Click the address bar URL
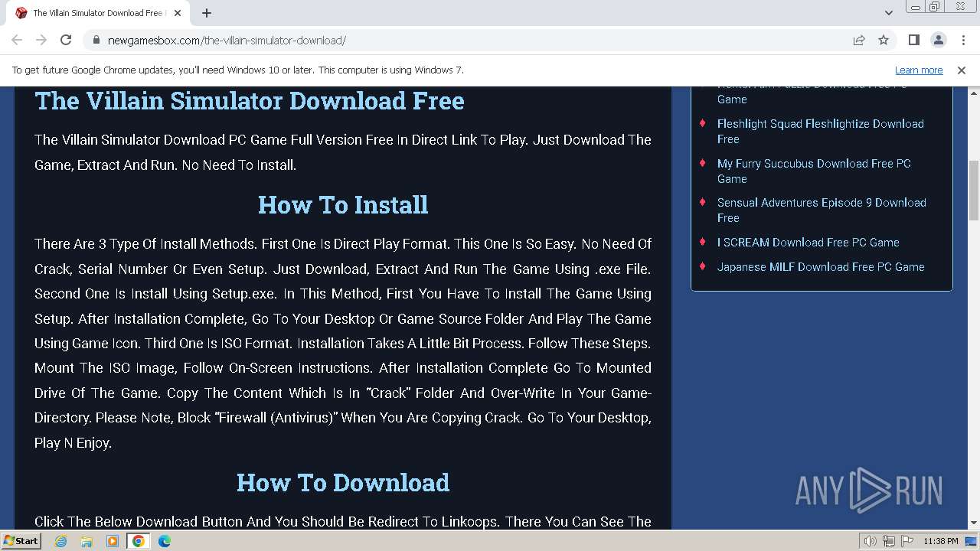The height and width of the screenshot is (551, 980). coord(227,41)
